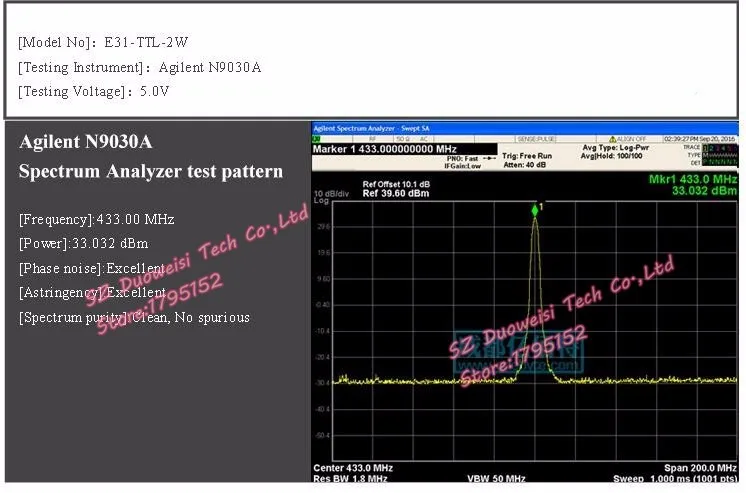Click the [Power]:33.032 dBm line
Viewport: 746px width, 493px height.
coord(84,244)
